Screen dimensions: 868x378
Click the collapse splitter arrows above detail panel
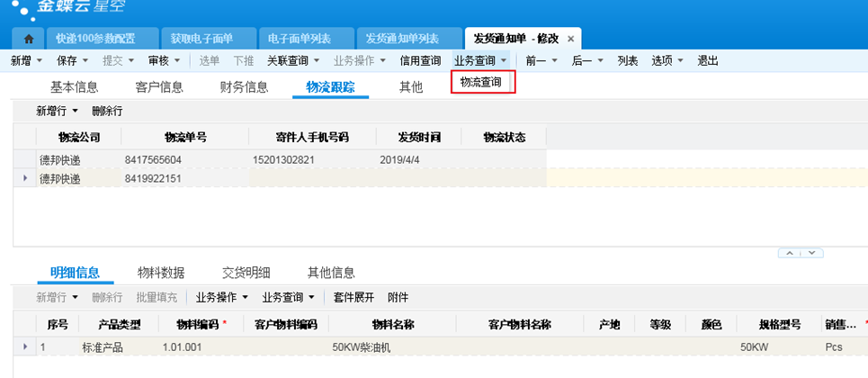(x=800, y=254)
